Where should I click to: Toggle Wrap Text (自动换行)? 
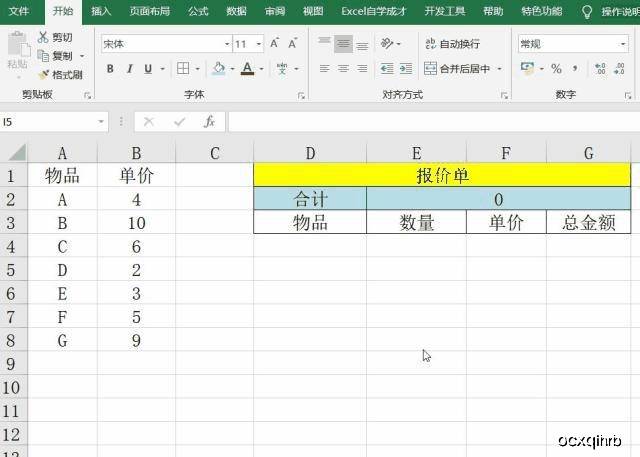(x=452, y=44)
